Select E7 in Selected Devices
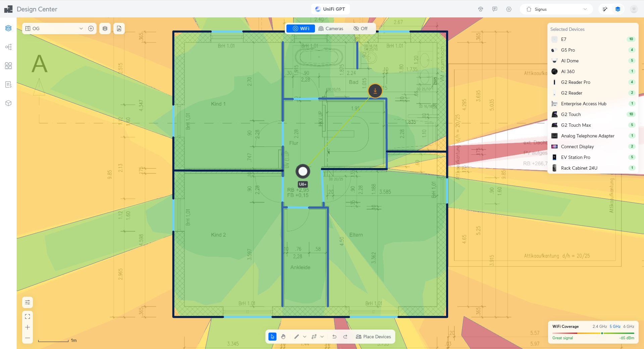Screen dimensions: 644x349 (x=593, y=39)
